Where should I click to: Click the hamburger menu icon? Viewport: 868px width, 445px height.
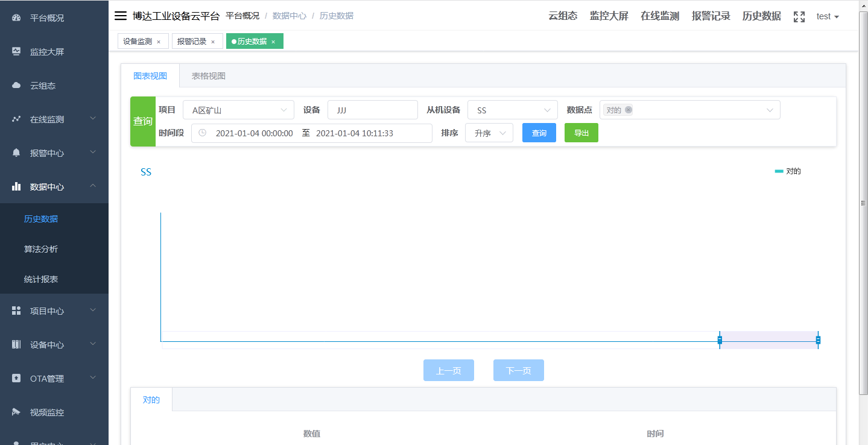pyautogui.click(x=120, y=15)
